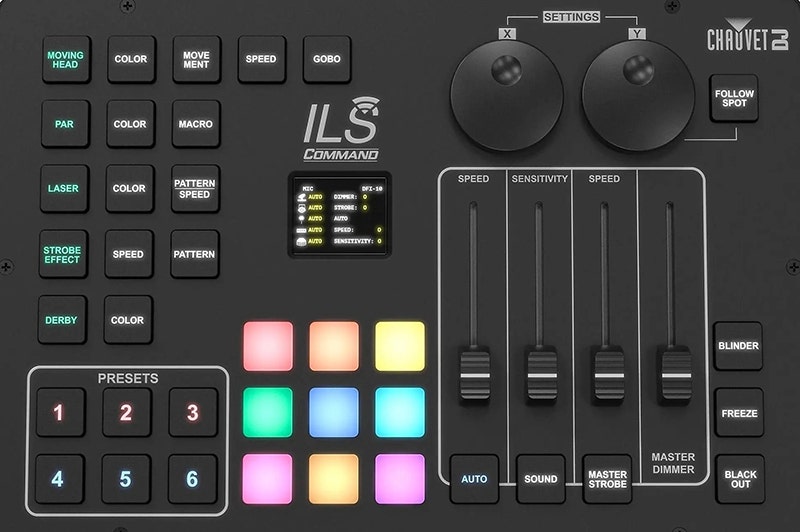Toggle the FREEZE button
Image resolution: width=800 pixels, height=532 pixels.
click(x=739, y=413)
